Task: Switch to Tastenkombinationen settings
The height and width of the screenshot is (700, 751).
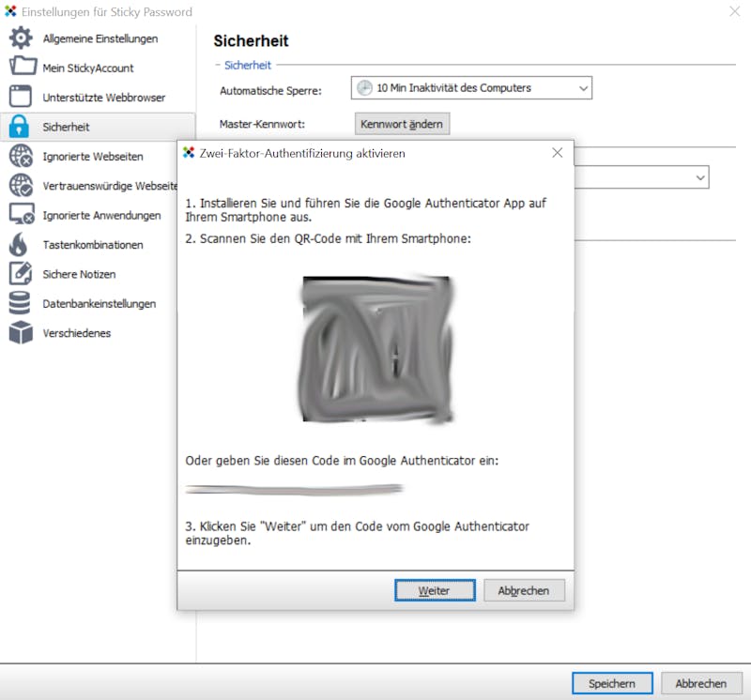Action: [93, 245]
